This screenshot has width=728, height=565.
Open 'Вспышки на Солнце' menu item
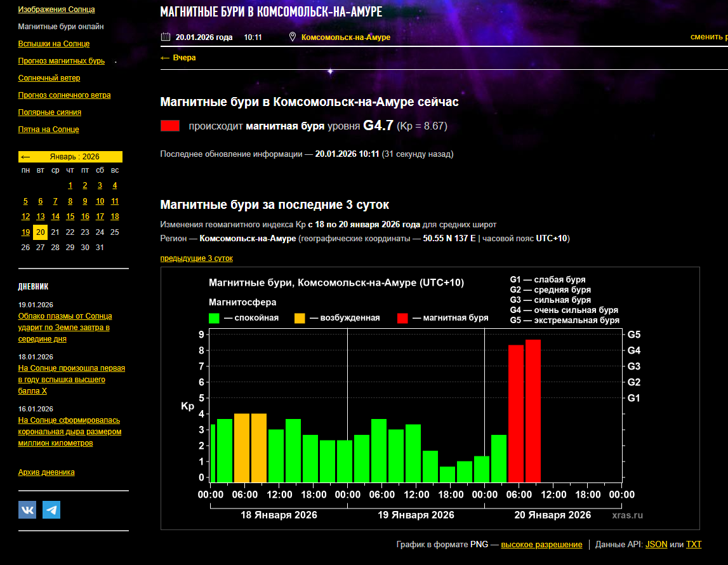[54, 44]
